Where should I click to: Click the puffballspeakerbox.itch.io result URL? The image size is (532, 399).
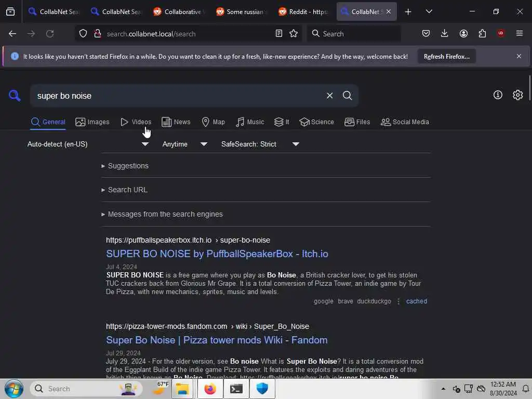(x=188, y=240)
